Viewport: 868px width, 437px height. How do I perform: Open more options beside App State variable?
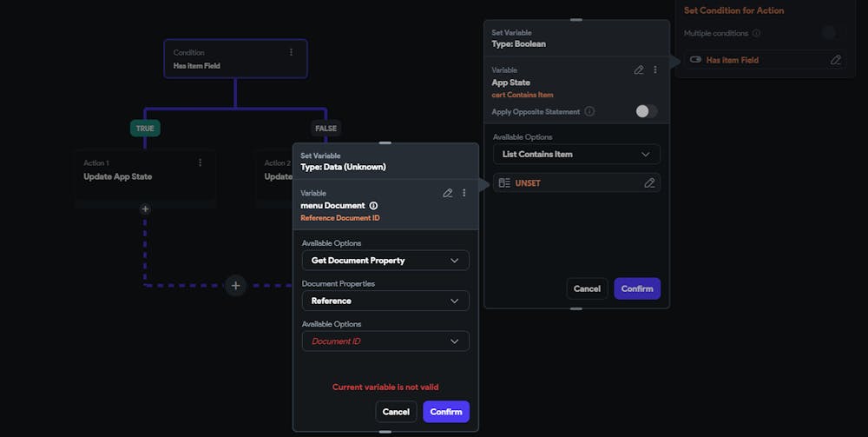point(655,70)
